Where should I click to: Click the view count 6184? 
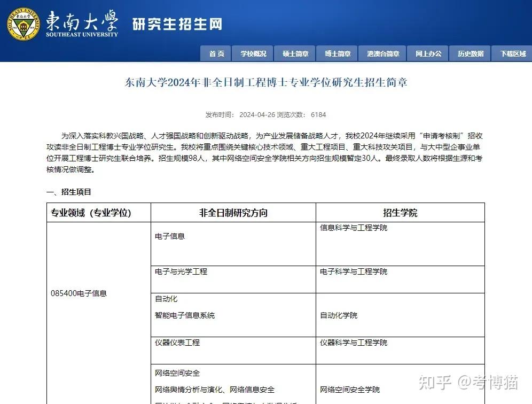point(318,115)
